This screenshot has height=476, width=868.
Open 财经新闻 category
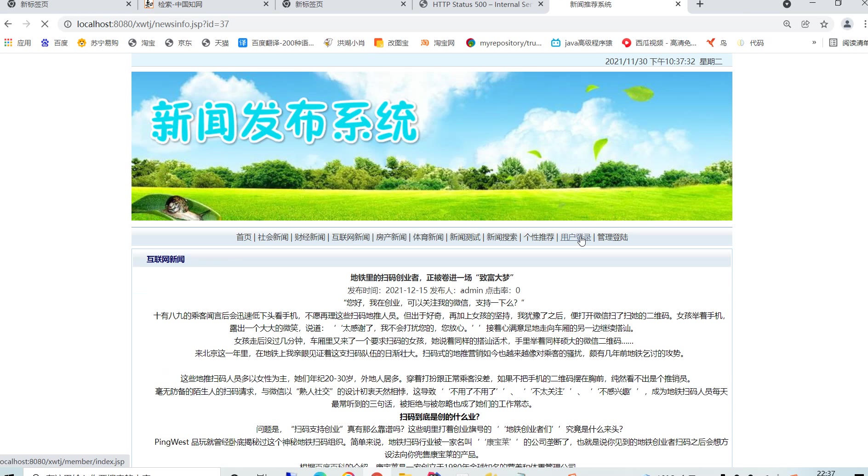pos(310,237)
